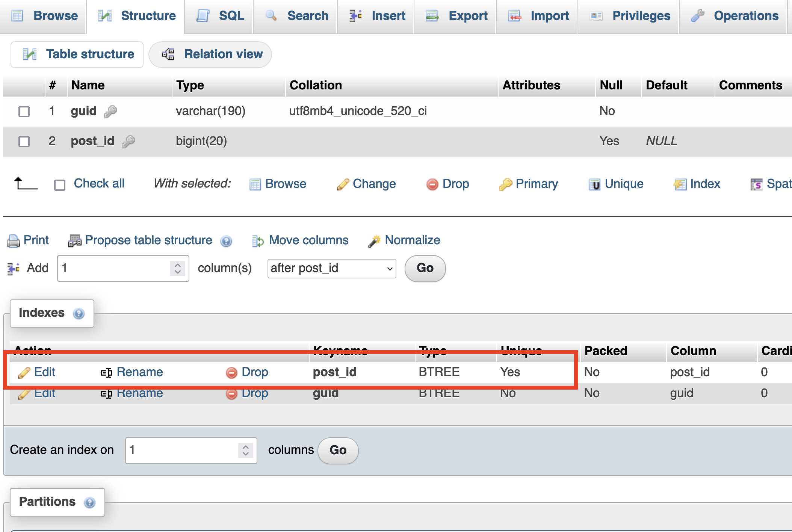The height and width of the screenshot is (532, 792).
Task: Click the index columns count stepper
Action: 245,450
